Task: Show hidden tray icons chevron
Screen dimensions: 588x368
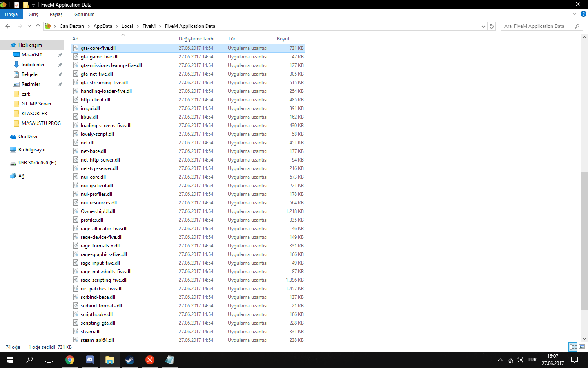Action: pyautogui.click(x=500, y=360)
